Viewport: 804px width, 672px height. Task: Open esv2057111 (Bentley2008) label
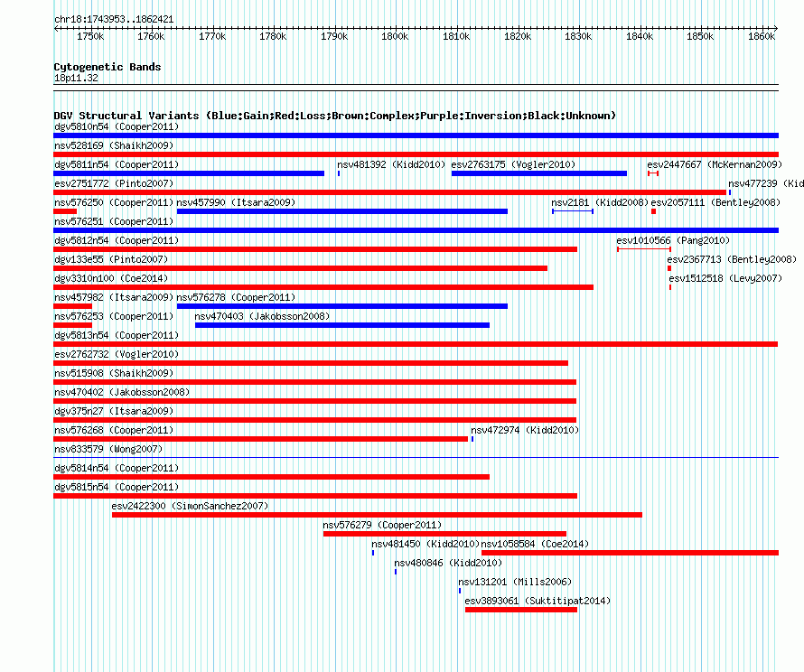[715, 202]
